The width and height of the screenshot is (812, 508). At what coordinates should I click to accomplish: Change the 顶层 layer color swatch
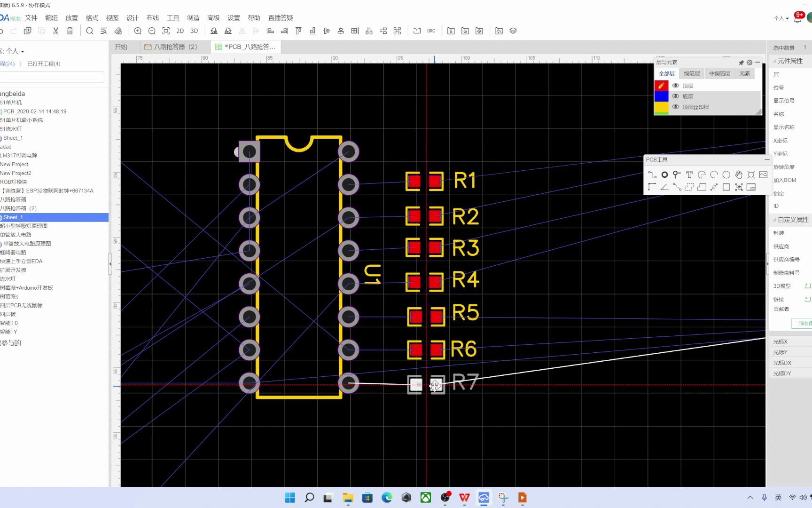click(661, 86)
